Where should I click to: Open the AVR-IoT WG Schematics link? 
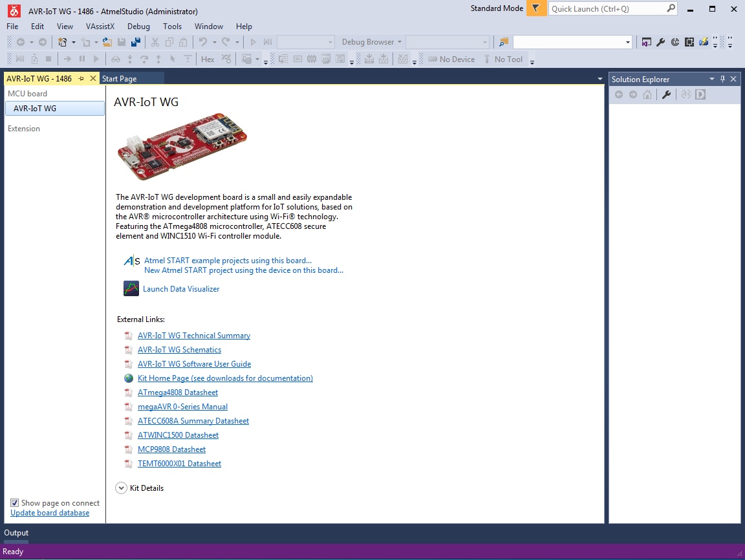(180, 349)
